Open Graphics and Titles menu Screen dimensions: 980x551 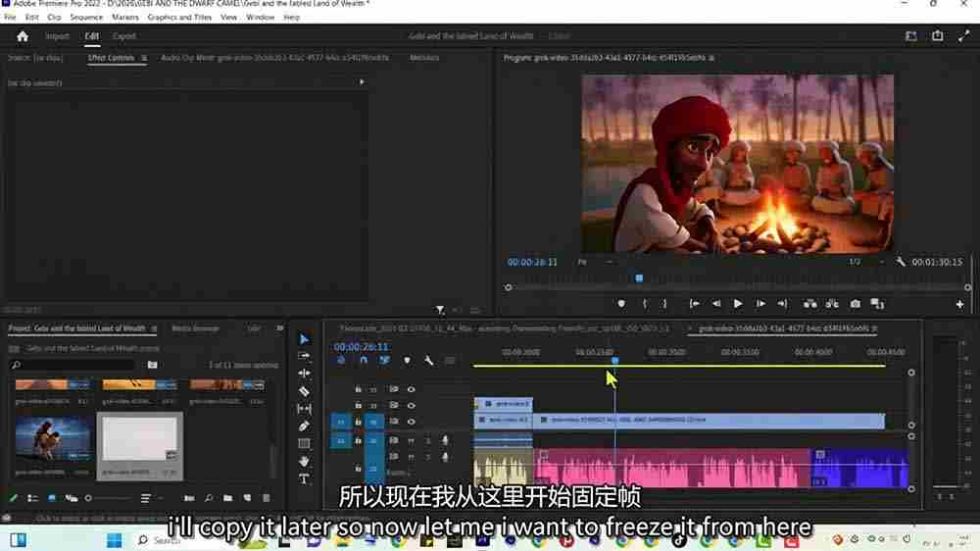(x=179, y=18)
